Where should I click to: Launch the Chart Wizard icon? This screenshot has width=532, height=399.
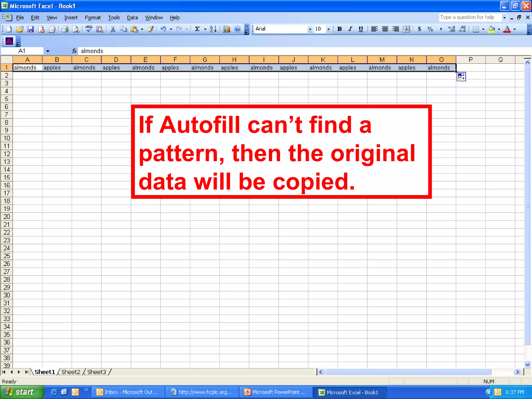tap(227, 29)
